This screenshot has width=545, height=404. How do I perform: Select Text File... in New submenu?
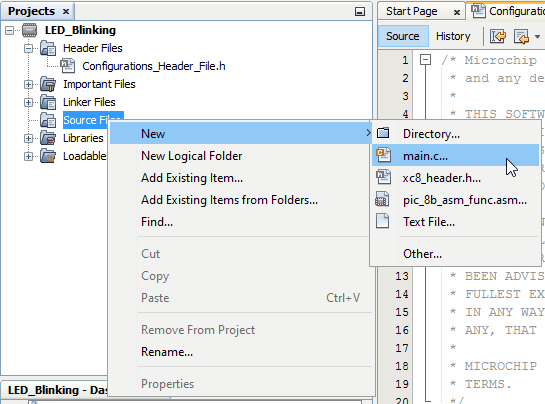(x=455, y=222)
